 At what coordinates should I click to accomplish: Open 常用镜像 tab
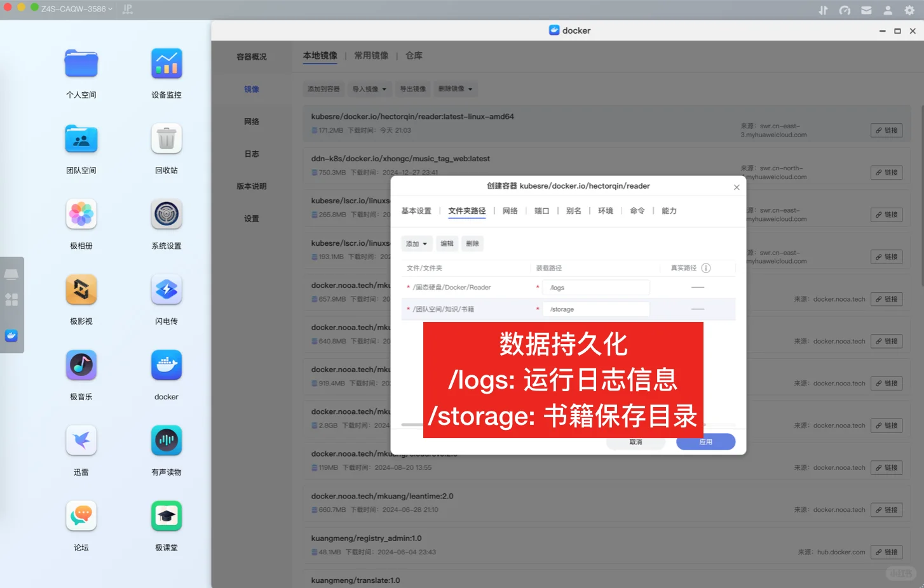click(x=371, y=56)
